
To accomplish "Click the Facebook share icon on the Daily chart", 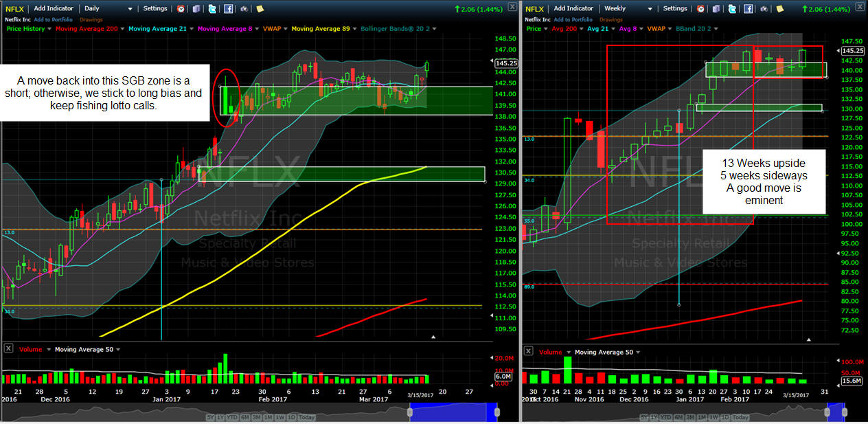I will click(228, 9).
